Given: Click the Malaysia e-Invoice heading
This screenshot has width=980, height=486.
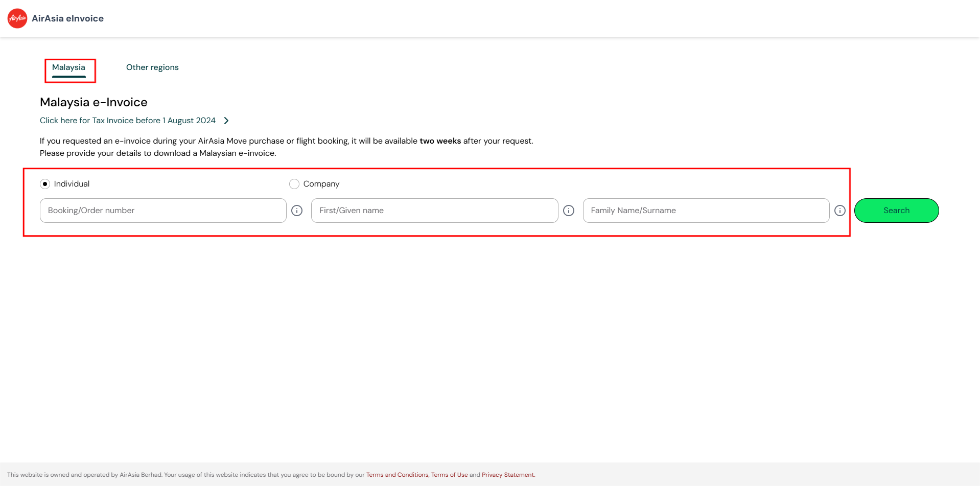Looking at the screenshot, I should [94, 102].
